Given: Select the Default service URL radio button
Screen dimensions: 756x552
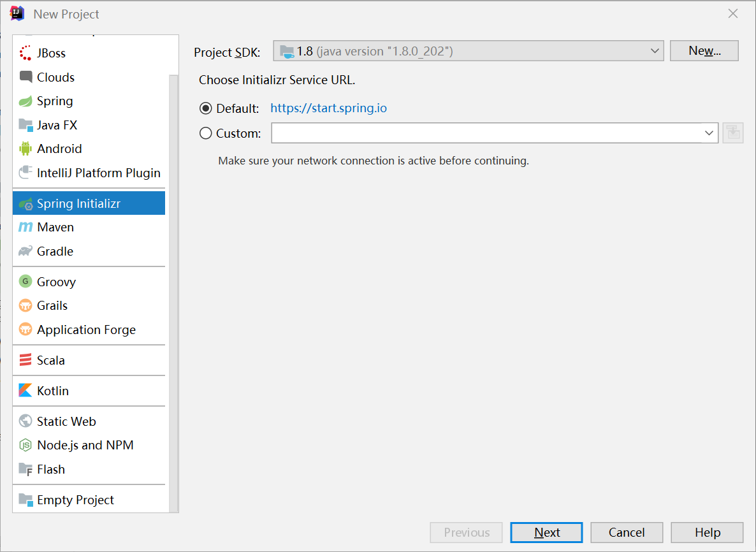Looking at the screenshot, I should click(x=206, y=108).
